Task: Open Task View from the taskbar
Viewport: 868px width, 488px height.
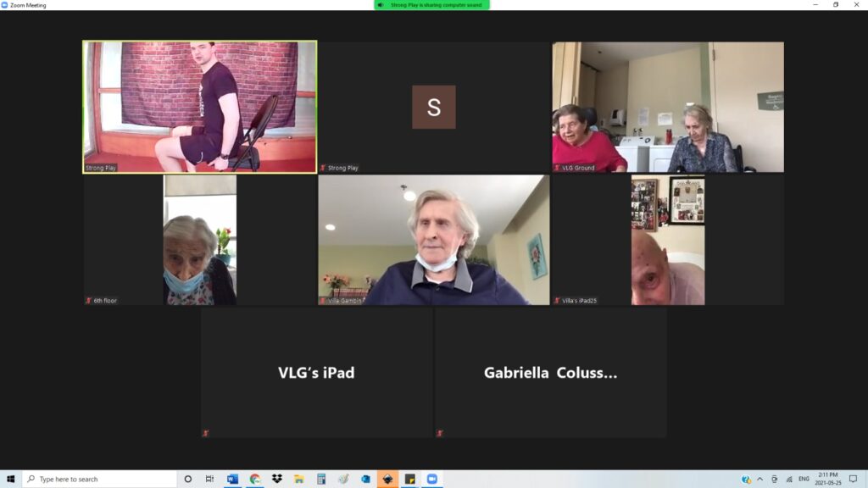Action: 209,479
